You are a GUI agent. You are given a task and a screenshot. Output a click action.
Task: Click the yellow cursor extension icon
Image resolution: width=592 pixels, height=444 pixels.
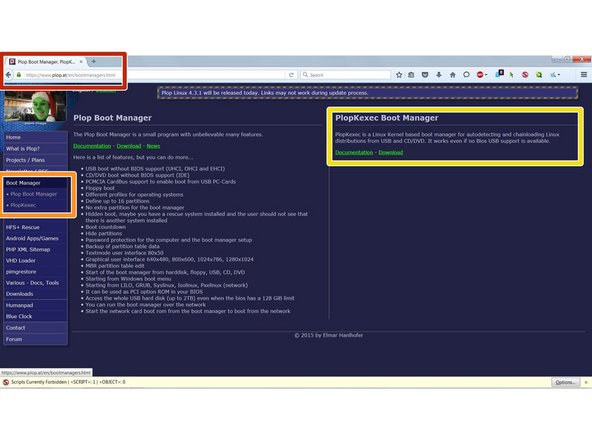(511, 75)
